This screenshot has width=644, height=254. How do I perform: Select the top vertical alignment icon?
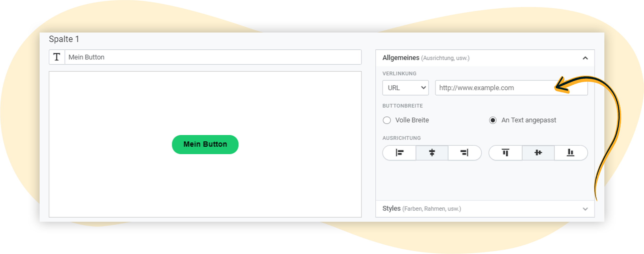(x=505, y=153)
